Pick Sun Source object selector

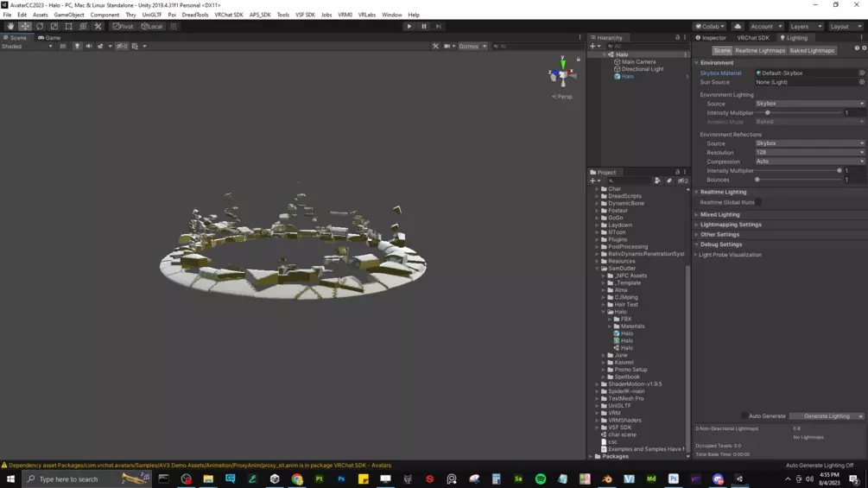click(x=862, y=82)
